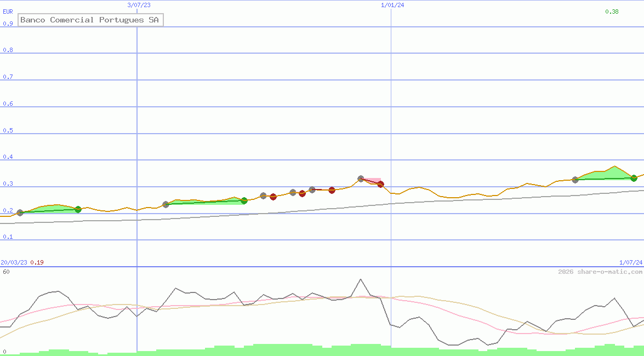The height and width of the screenshot is (356, 644).
Task: Click the gray entry marker of the first trade
Action: tap(20, 213)
